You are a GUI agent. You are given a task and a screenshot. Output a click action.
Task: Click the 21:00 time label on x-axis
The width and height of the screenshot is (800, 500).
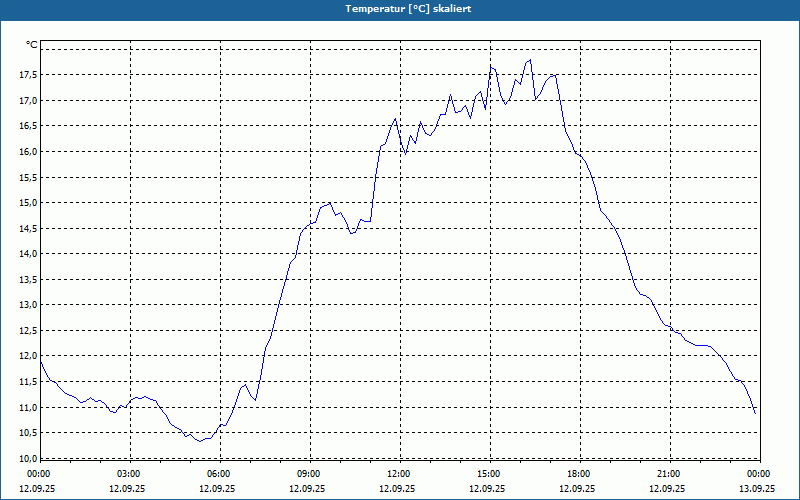tap(668, 474)
